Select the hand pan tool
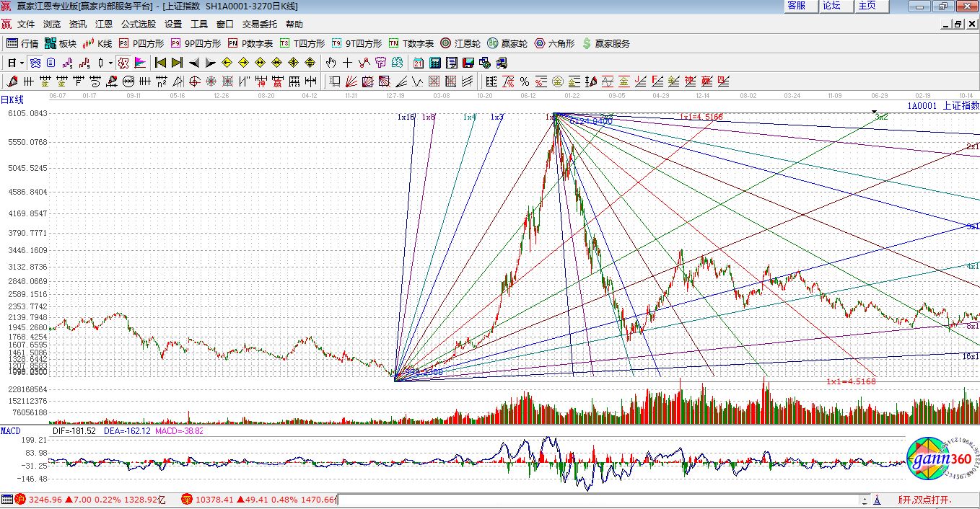 click(x=331, y=63)
